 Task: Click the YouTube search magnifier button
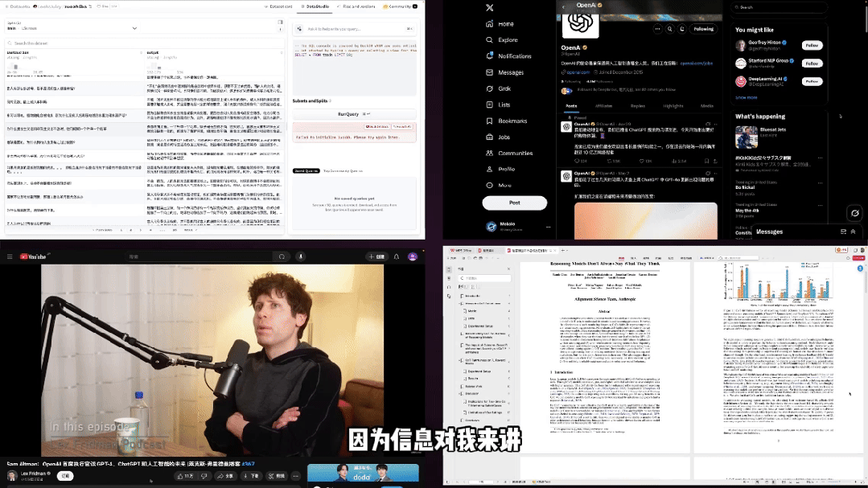tap(282, 256)
